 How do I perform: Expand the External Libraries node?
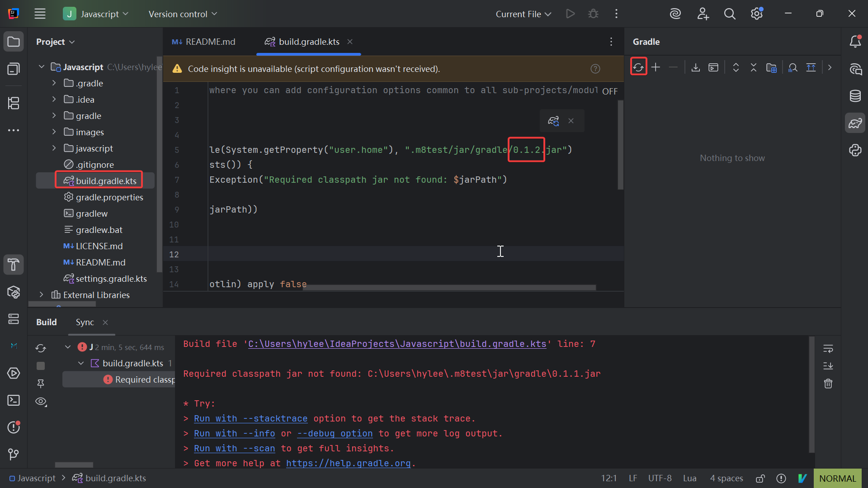[41, 295]
